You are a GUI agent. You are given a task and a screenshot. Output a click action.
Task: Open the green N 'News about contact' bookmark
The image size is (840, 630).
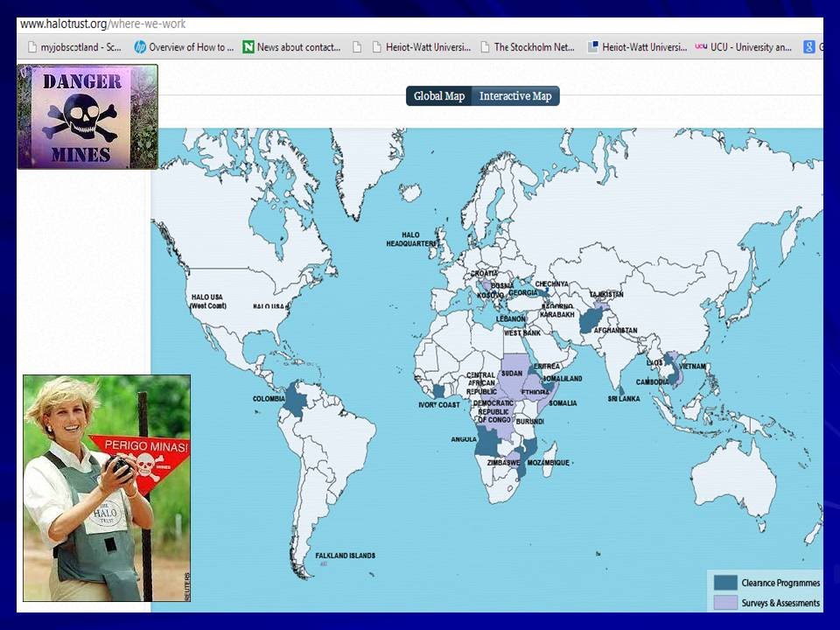[x=291, y=47]
